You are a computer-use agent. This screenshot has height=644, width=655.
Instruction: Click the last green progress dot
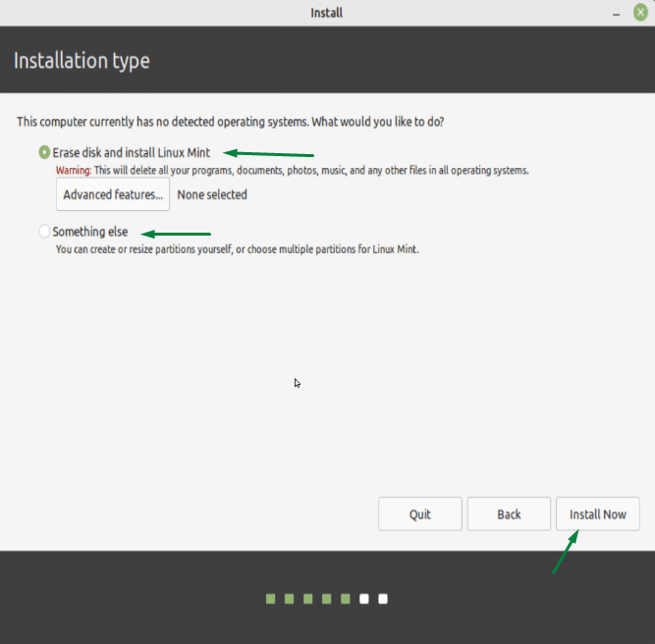pyautogui.click(x=346, y=598)
